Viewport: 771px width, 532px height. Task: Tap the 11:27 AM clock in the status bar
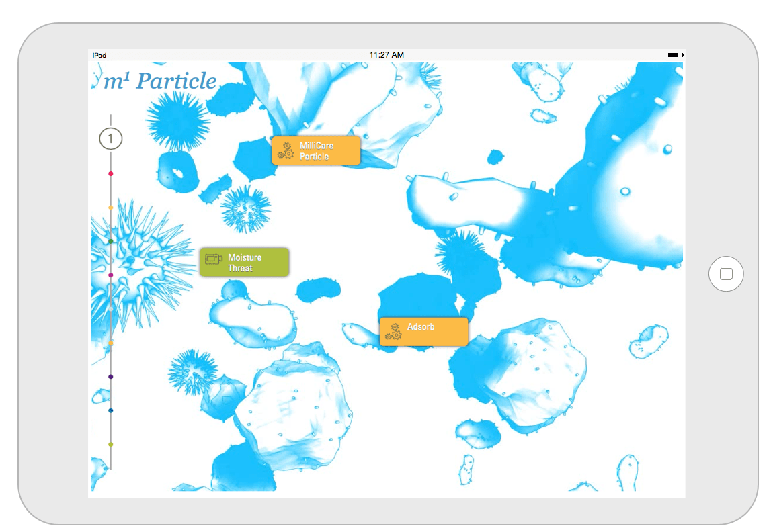coord(387,54)
